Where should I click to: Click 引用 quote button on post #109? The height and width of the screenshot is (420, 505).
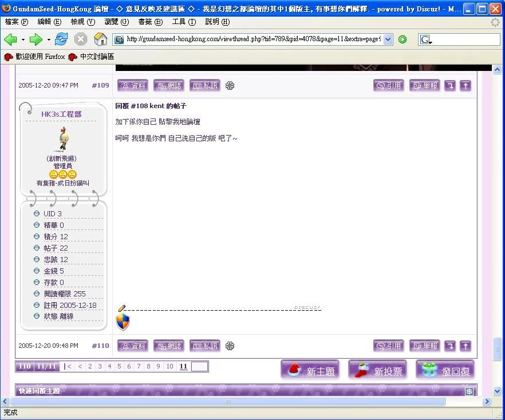[389, 86]
